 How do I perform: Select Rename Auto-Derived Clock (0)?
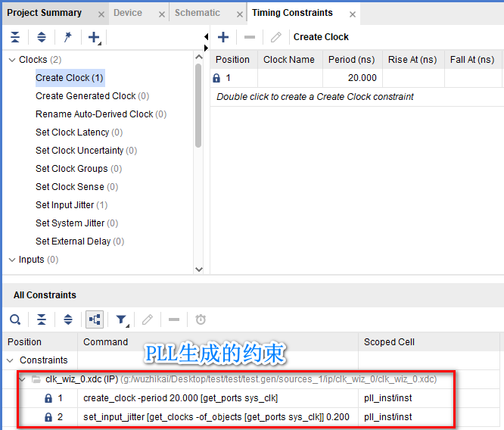click(101, 114)
